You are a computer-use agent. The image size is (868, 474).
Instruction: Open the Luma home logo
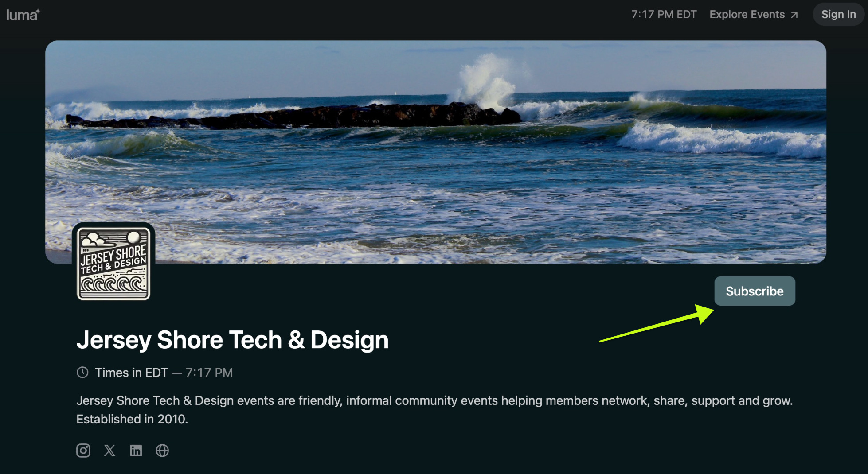23,15
